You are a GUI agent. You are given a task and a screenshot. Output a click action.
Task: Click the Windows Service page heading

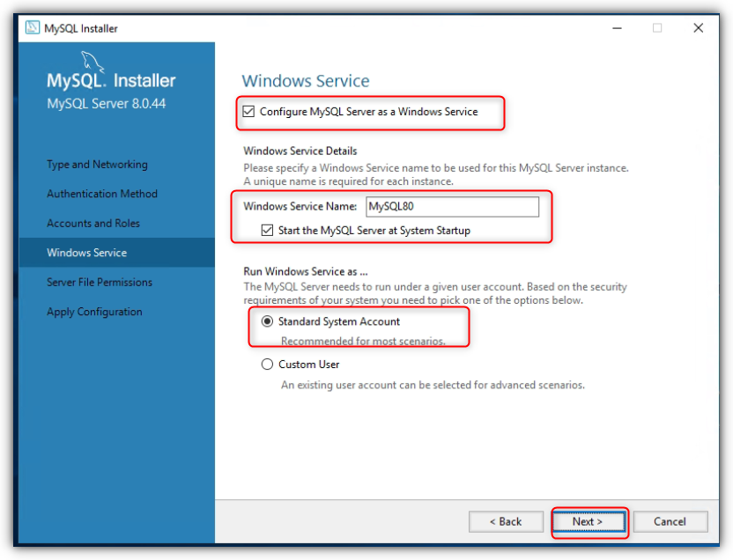(305, 81)
